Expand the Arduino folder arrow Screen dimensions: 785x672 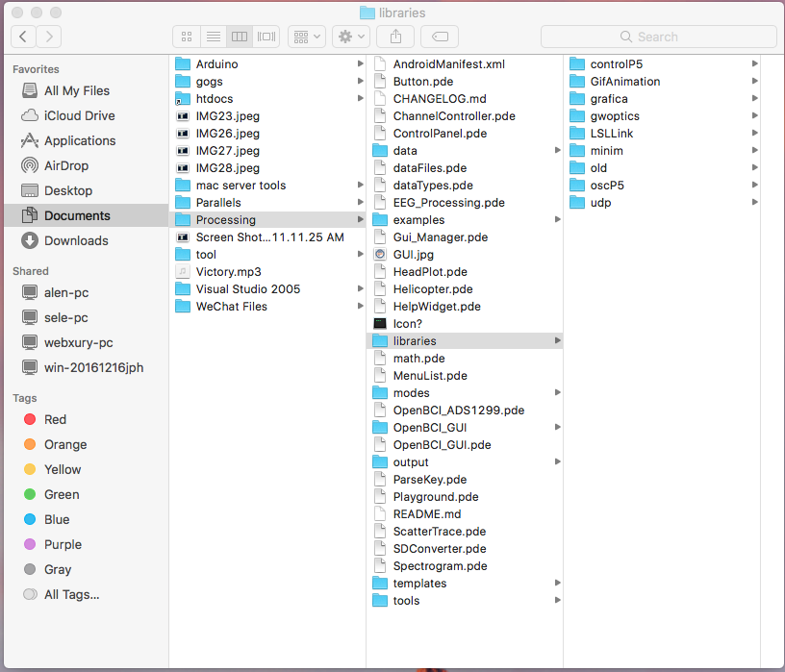360,63
